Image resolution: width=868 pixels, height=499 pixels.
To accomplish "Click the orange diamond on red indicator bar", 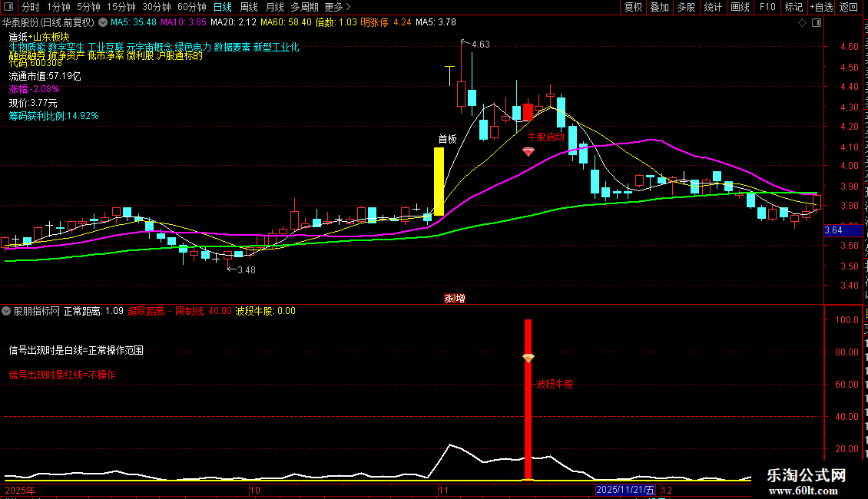I will tap(528, 359).
